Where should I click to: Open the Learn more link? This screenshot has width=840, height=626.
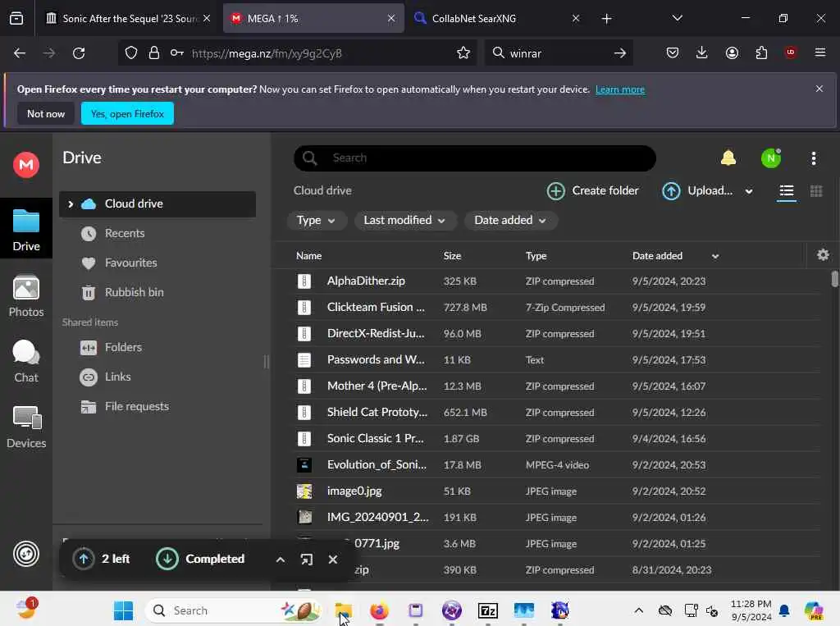coord(620,89)
